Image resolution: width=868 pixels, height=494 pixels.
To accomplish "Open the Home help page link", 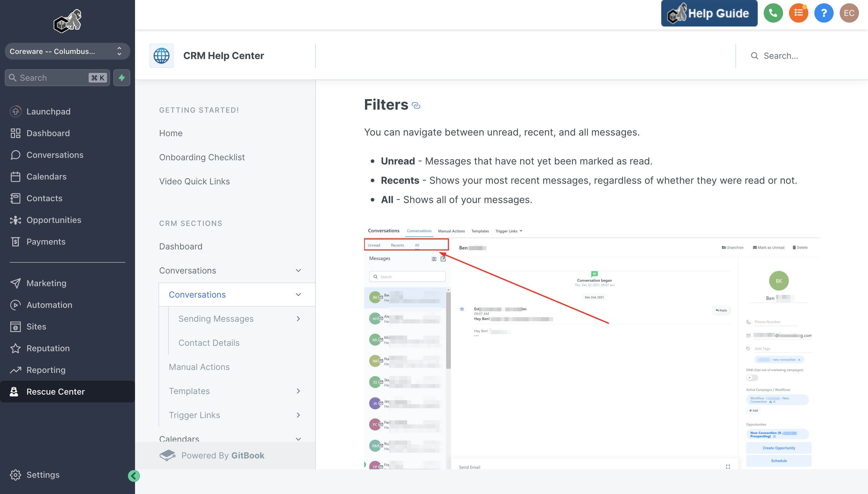I will [171, 133].
